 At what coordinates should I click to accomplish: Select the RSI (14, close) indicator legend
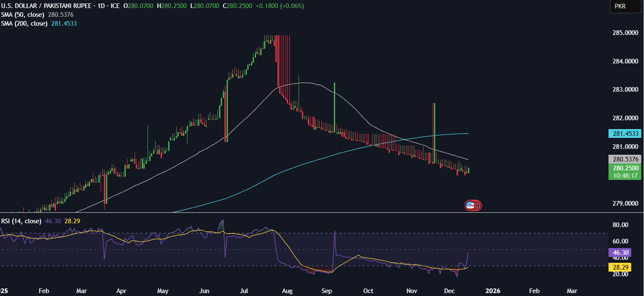click(x=21, y=221)
